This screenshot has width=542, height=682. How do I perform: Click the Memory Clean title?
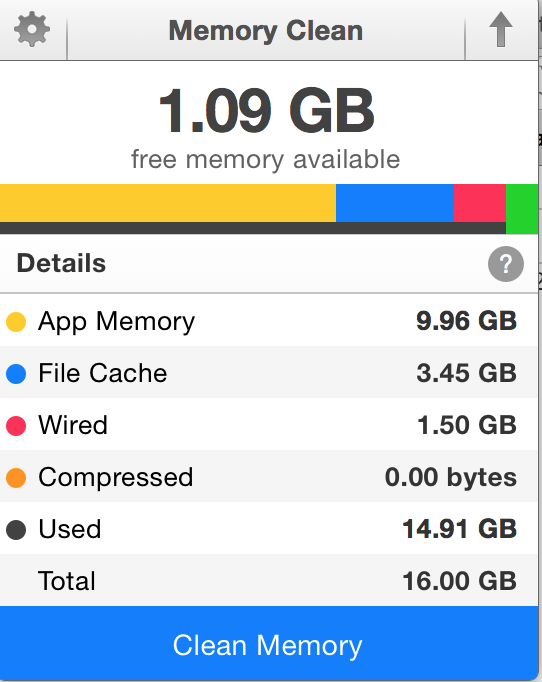tap(266, 31)
